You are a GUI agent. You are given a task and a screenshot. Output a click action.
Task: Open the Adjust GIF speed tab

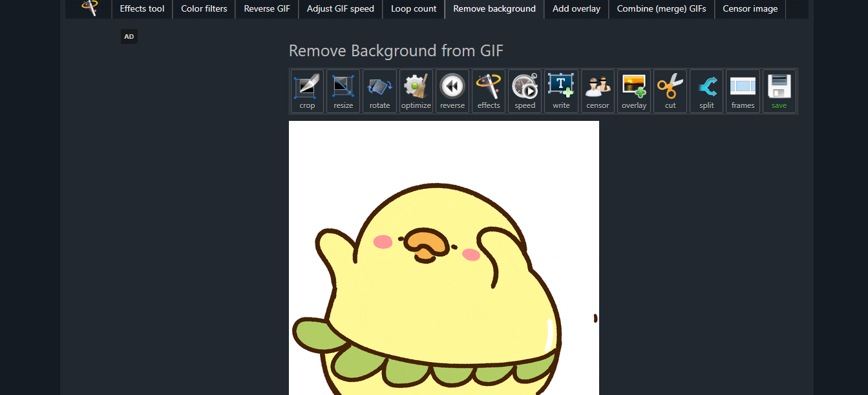340,9
